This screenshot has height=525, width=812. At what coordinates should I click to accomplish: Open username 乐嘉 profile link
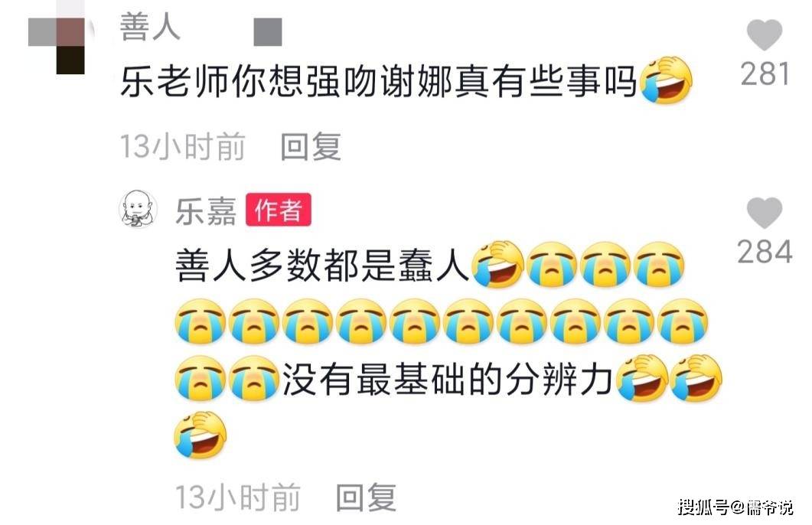206,211
